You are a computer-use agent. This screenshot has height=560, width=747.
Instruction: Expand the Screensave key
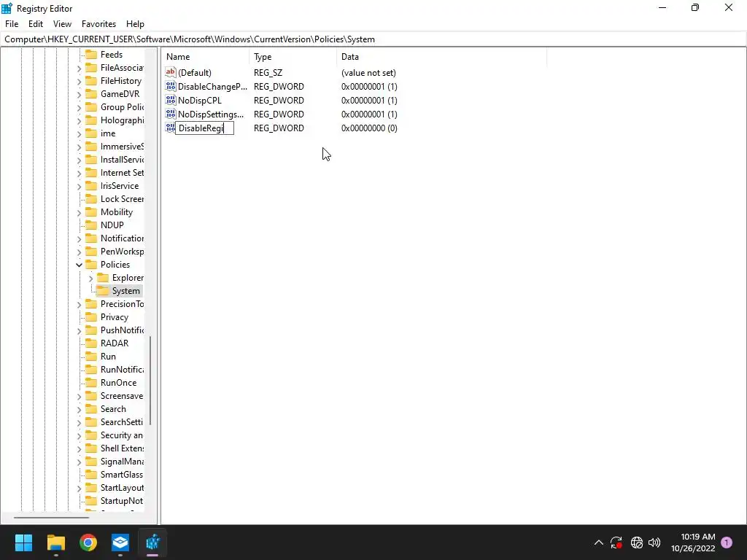(x=79, y=396)
